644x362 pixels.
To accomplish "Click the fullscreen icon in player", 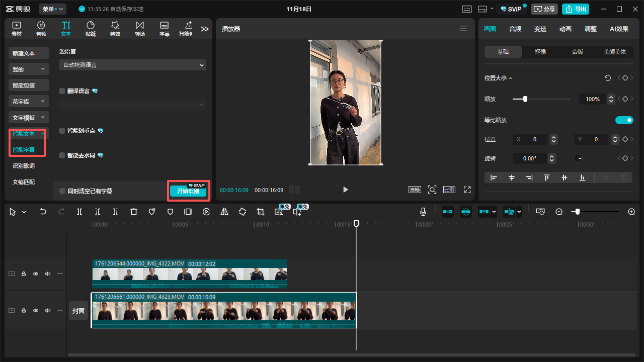I will coord(467,190).
